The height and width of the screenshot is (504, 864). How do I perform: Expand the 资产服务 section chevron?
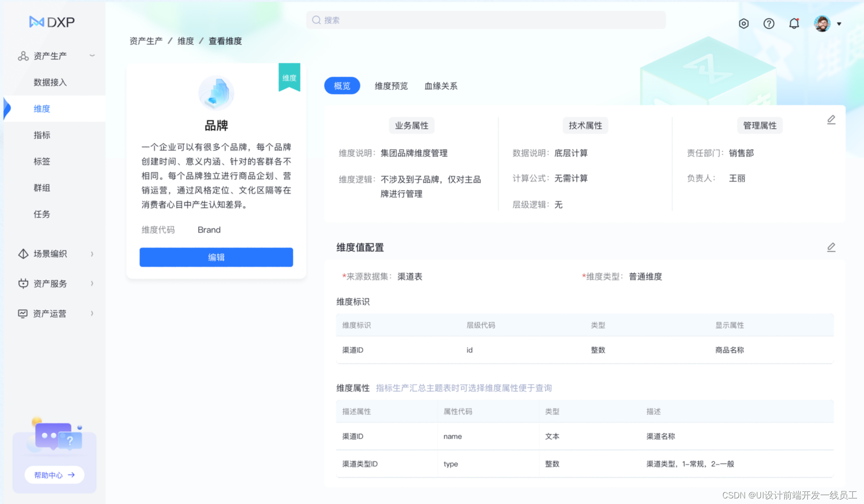(92, 283)
